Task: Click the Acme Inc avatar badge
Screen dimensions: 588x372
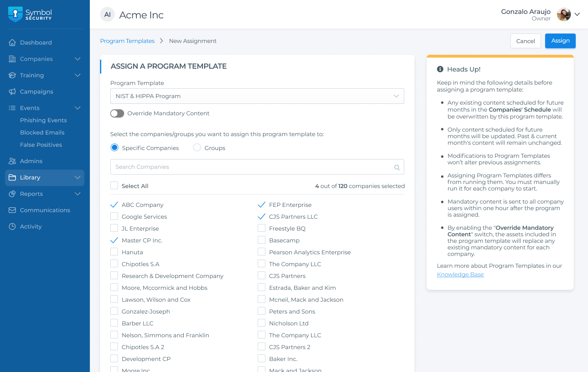Action: pos(107,14)
